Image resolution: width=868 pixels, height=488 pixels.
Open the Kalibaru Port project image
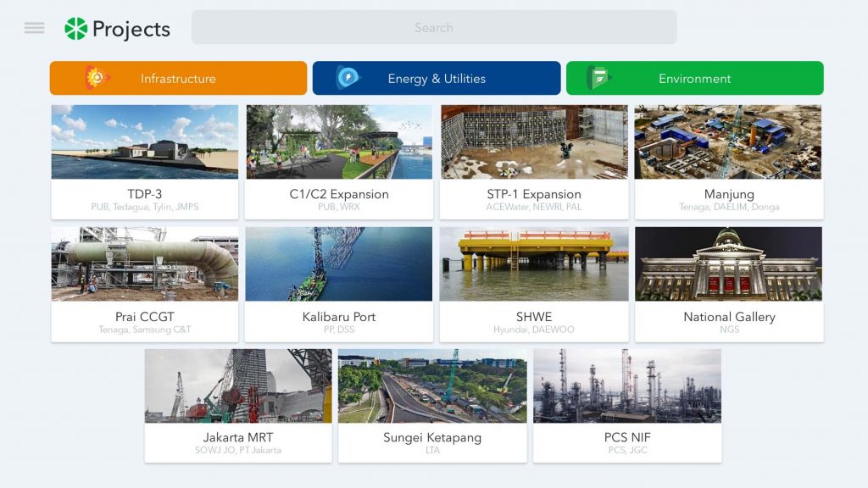(x=339, y=264)
